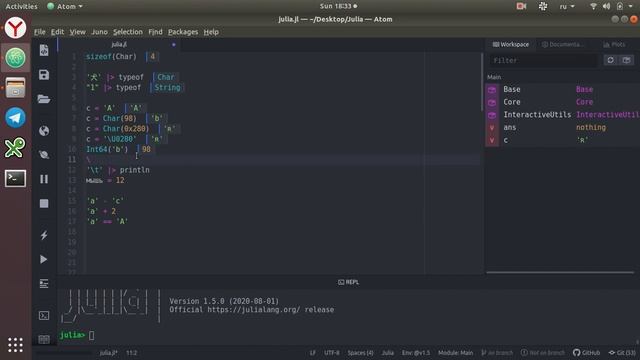Open the View menu
Screen dimensions: 640x360
click(77, 32)
